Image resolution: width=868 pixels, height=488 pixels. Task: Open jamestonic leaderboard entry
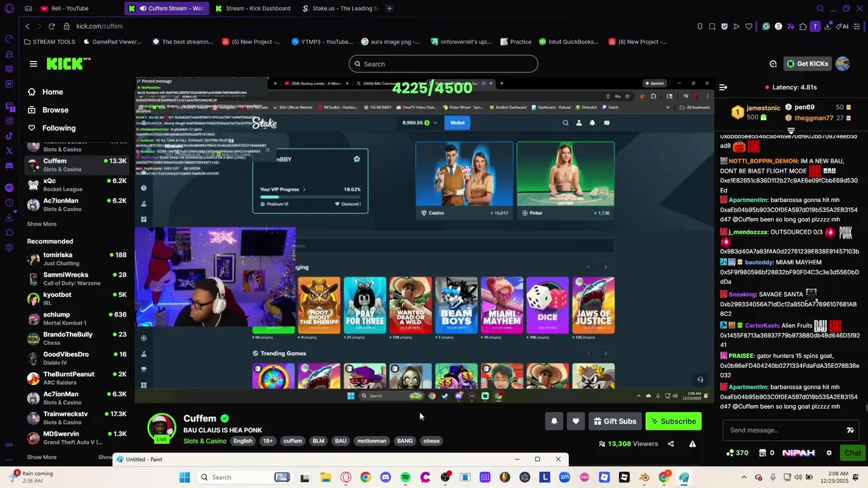pos(756,113)
